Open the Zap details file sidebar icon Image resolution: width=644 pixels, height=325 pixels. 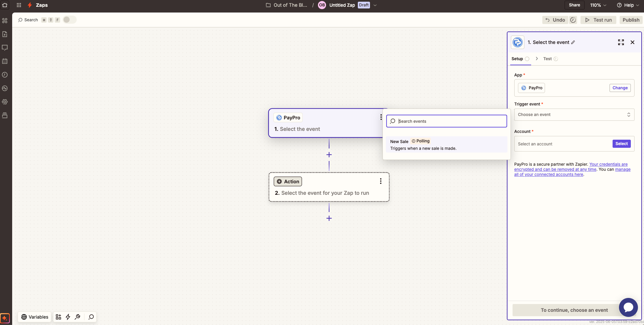[x=5, y=34]
